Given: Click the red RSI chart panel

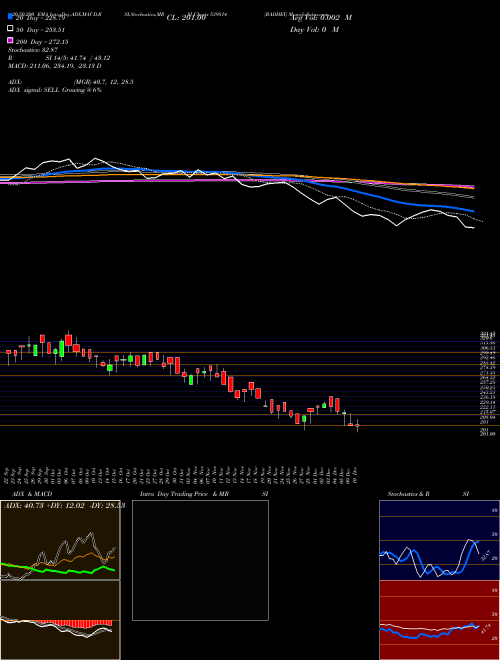Looking at the screenshot, I should tap(439, 620).
